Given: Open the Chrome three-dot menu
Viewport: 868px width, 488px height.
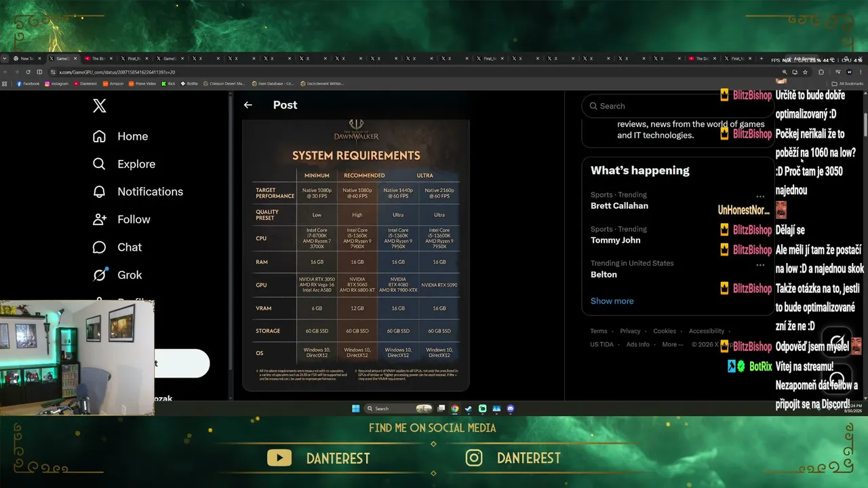Looking at the screenshot, I should pos(860,72).
